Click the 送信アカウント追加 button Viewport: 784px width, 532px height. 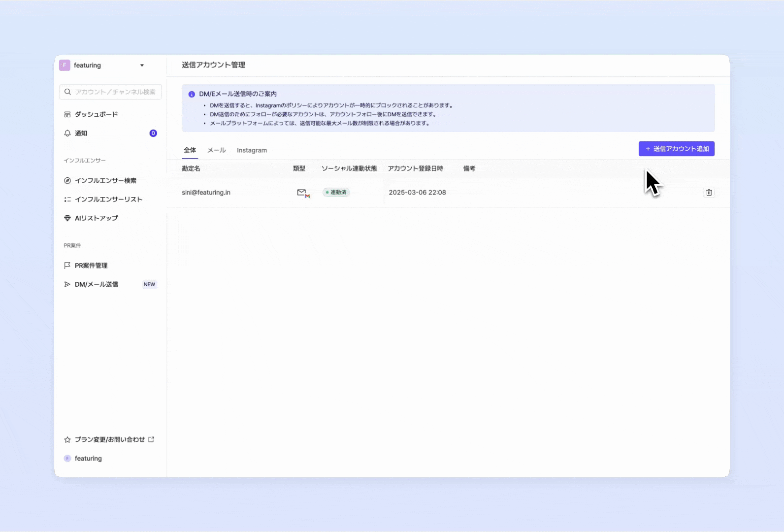[x=677, y=149]
